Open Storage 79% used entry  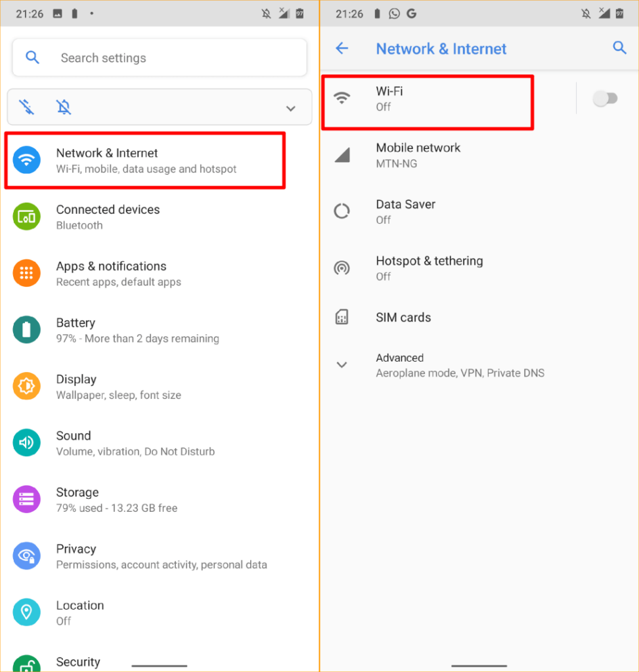click(160, 499)
